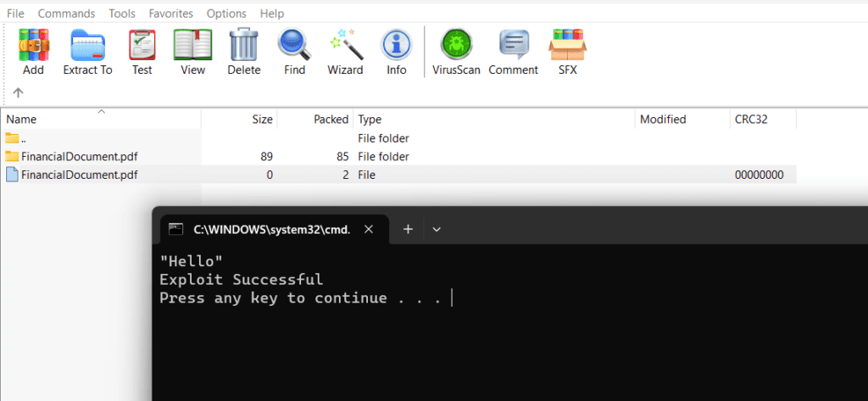
Task: Close the cmd.exe terminal tab
Action: click(x=369, y=229)
